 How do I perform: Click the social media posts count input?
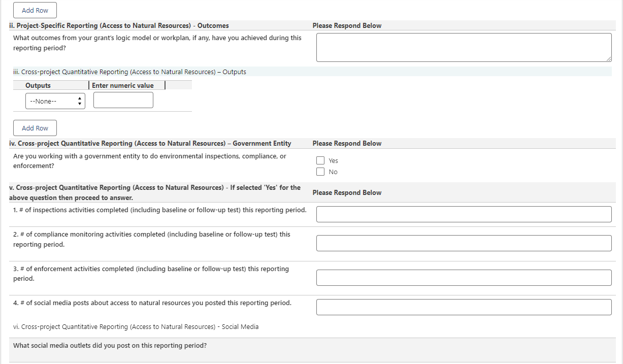point(463,307)
